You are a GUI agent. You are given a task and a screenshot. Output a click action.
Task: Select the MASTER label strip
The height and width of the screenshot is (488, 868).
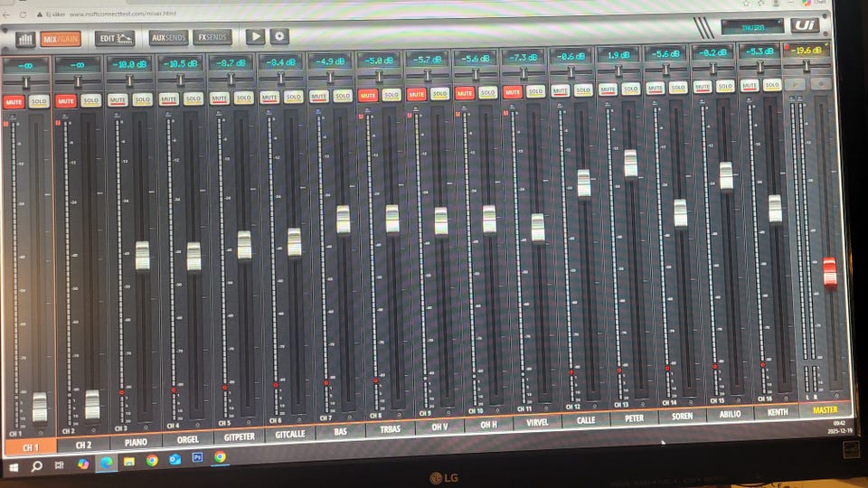point(825,410)
